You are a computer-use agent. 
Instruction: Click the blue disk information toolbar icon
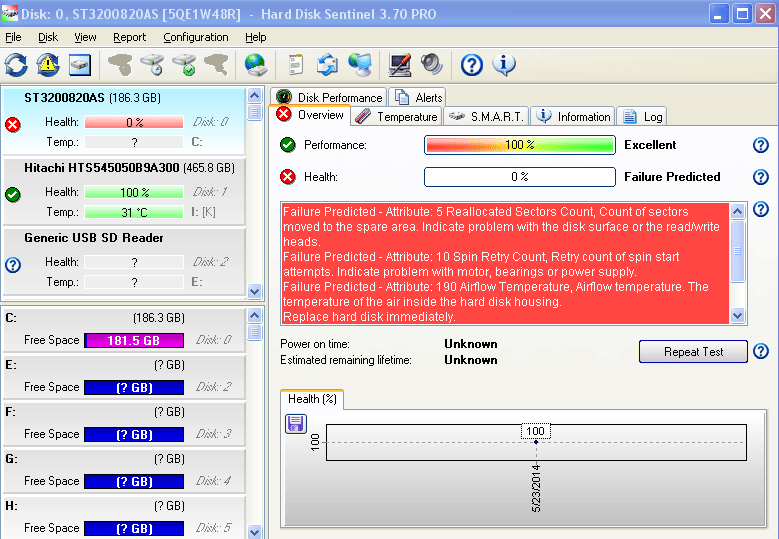pyautogui.click(x=79, y=65)
